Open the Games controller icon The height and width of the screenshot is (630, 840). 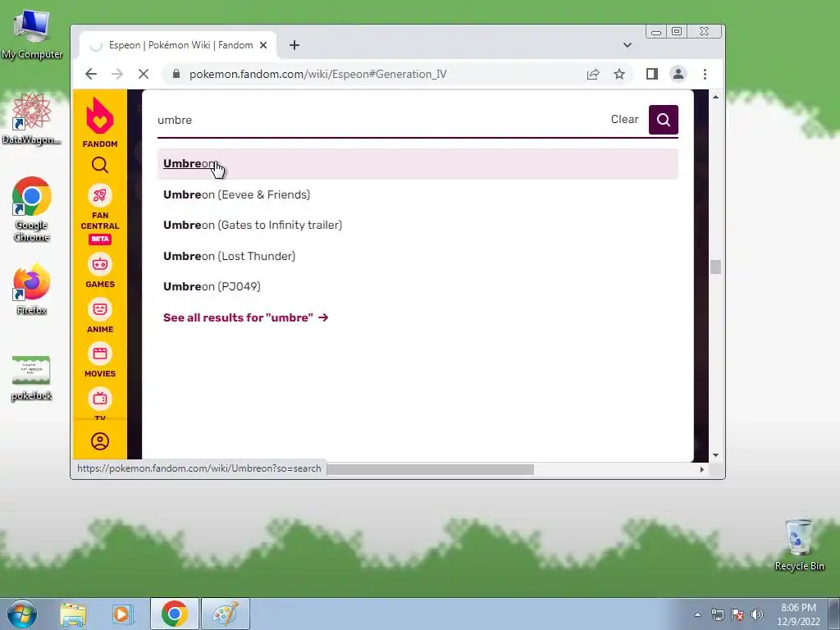[x=99, y=264]
